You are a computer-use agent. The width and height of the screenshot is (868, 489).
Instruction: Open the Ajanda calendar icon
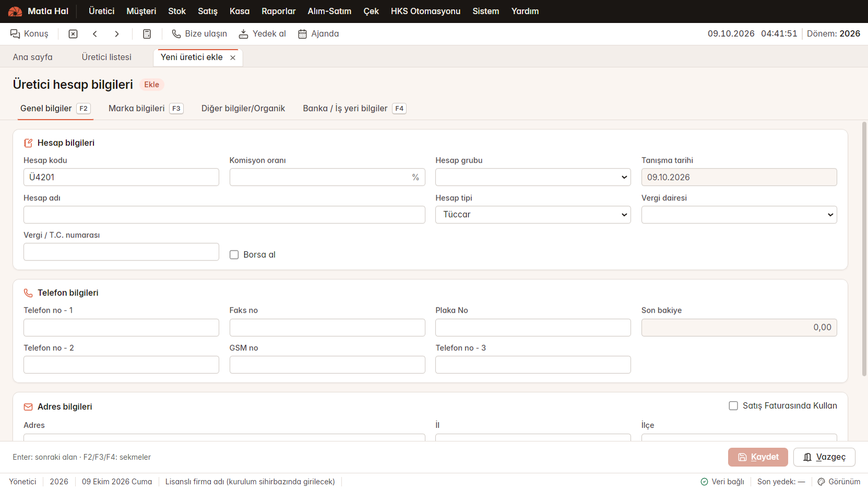[x=302, y=34]
